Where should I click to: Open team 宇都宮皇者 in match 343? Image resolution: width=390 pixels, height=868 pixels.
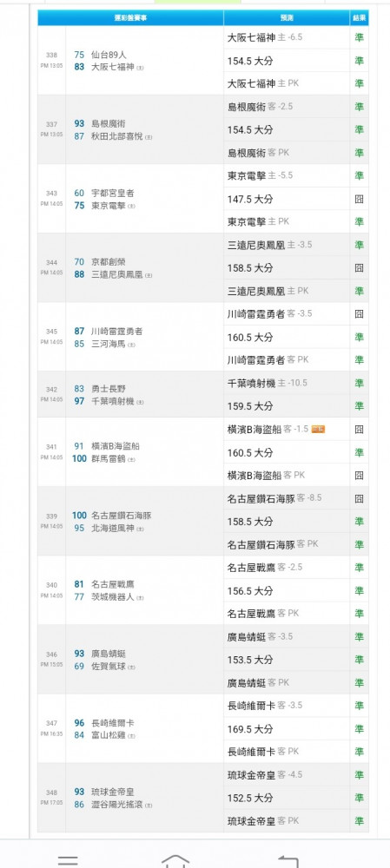click(x=112, y=194)
